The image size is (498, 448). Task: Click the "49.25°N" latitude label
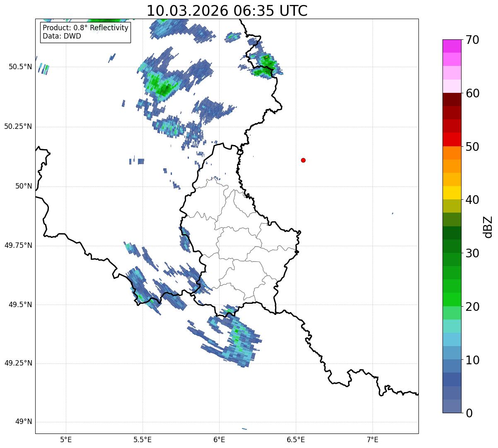coord(18,363)
